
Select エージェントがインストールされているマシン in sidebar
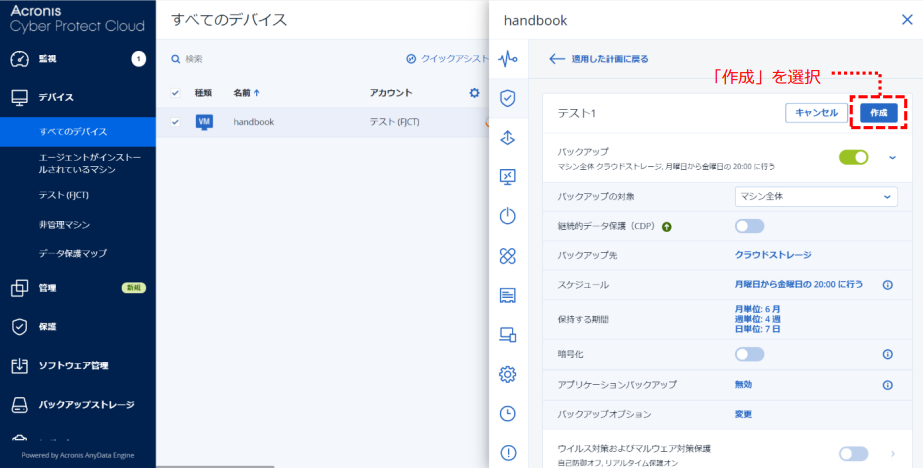click(x=84, y=164)
